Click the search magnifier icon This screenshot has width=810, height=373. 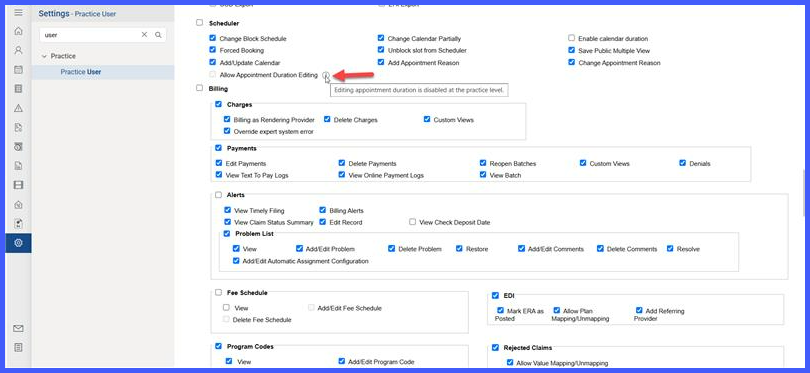click(x=159, y=35)
